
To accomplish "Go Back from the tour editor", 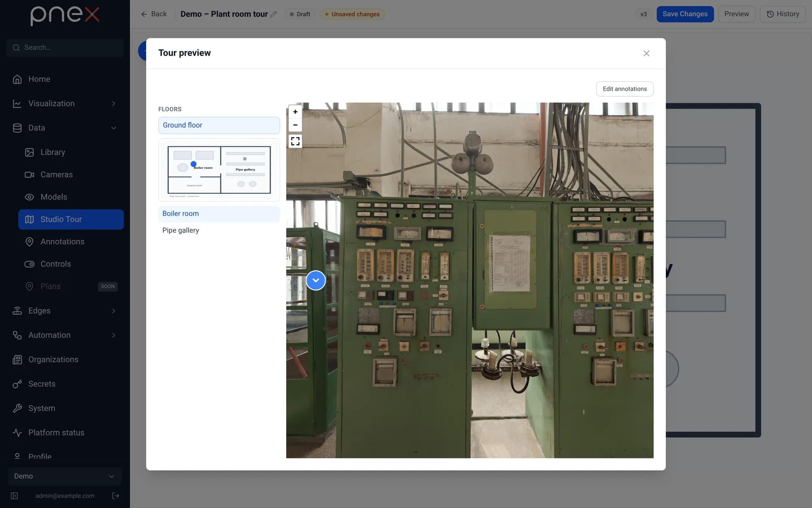I will coord(153,14).
